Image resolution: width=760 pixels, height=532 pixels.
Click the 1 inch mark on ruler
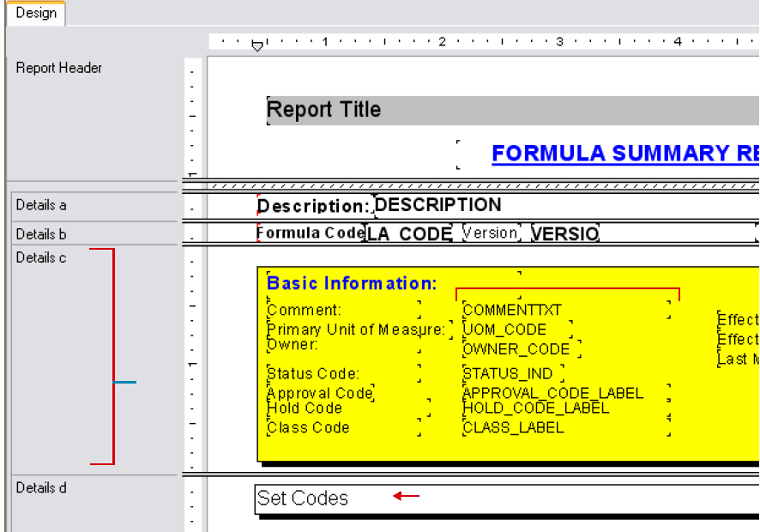tap(325, 42)
